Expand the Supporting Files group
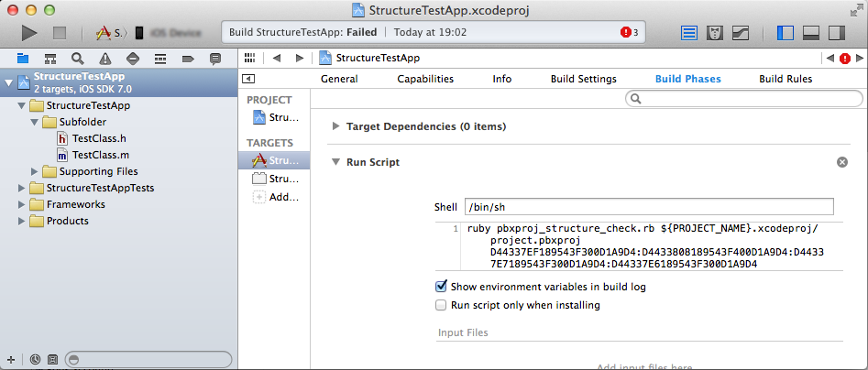Screen dimensions: 868x370 (x=34, y=171)
